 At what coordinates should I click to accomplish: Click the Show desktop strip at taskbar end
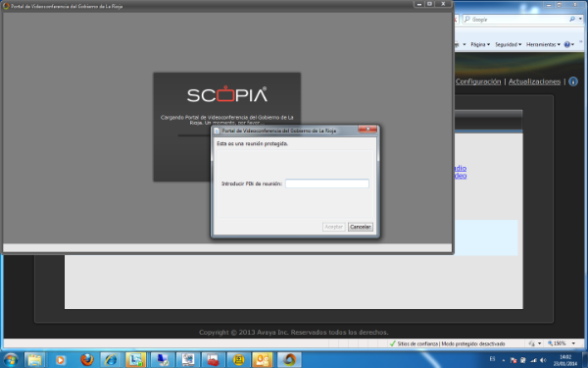pos(585,360)
